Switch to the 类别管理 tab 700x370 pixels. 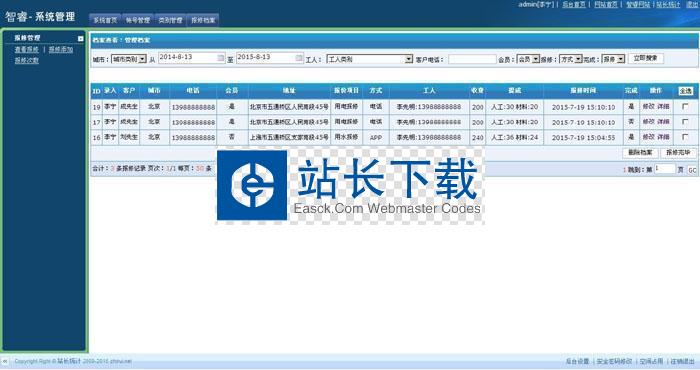(170, 20)
